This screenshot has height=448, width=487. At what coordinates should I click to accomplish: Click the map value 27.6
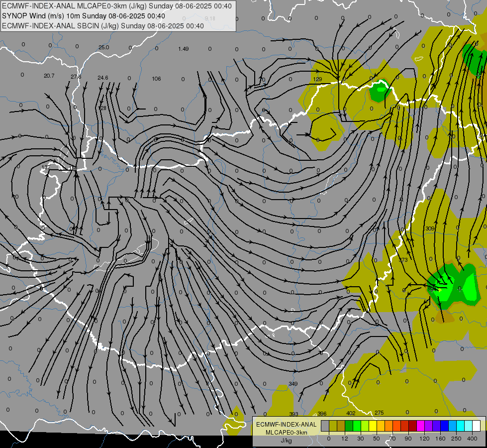point(76,77)
